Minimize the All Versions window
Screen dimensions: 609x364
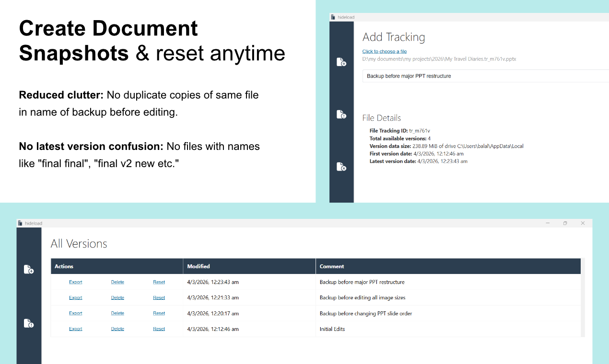click(x=548, y=223)
